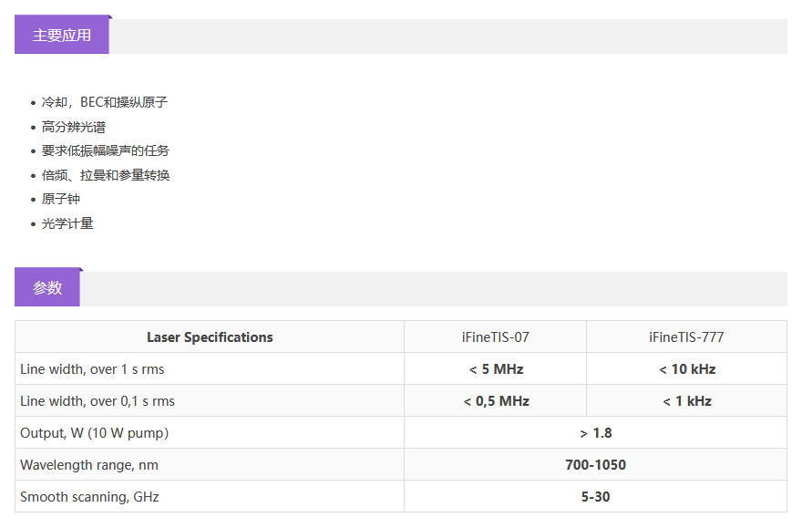Select the "< 10 kHz" table cell
Screen dimensions: 812x528
(686, 369)
